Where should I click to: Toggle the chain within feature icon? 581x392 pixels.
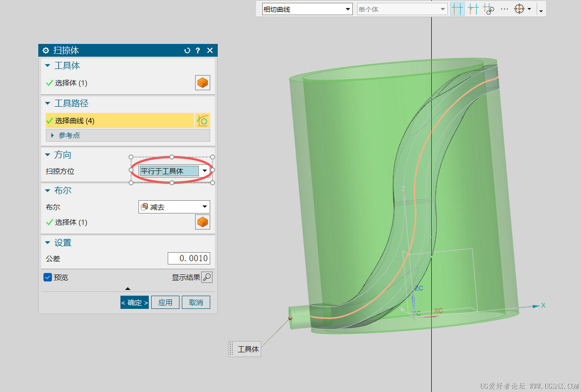coord(488,9)
